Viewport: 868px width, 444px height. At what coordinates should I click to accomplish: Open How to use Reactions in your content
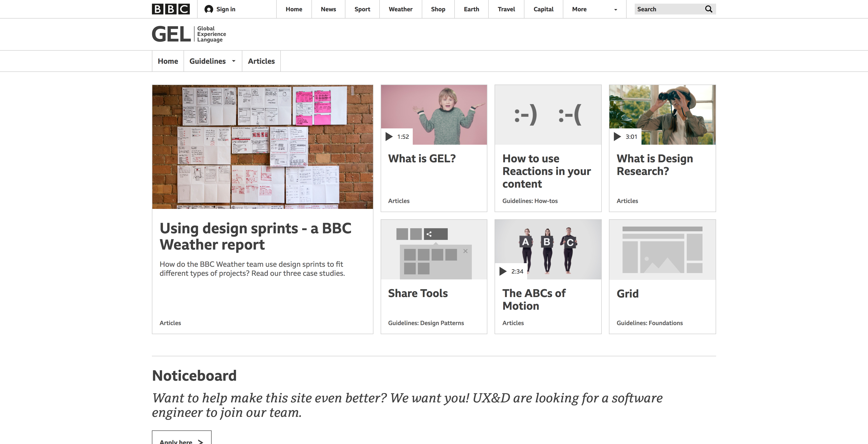pos(547,171)
